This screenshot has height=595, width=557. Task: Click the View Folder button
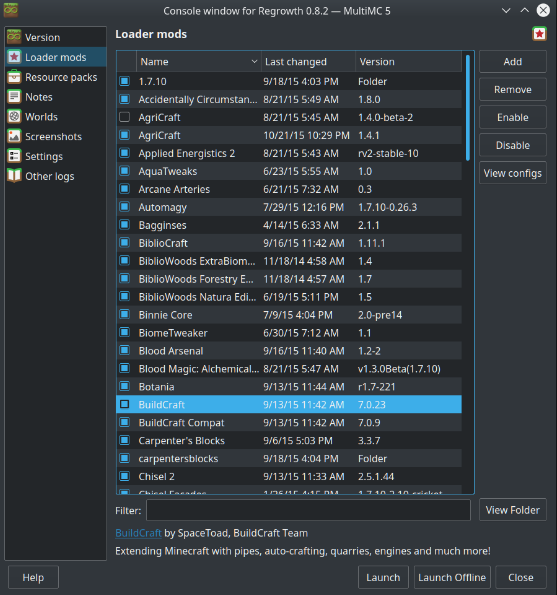[x=513, y=510]
